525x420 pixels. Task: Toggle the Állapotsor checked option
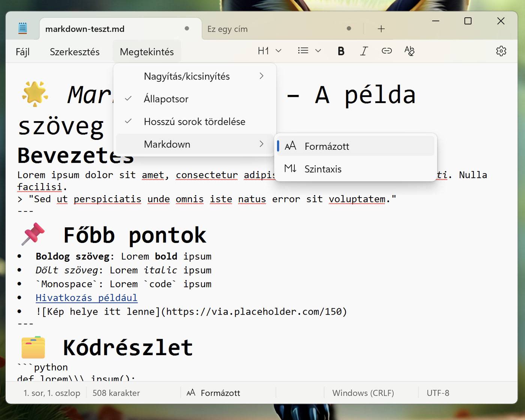[195, 99]
